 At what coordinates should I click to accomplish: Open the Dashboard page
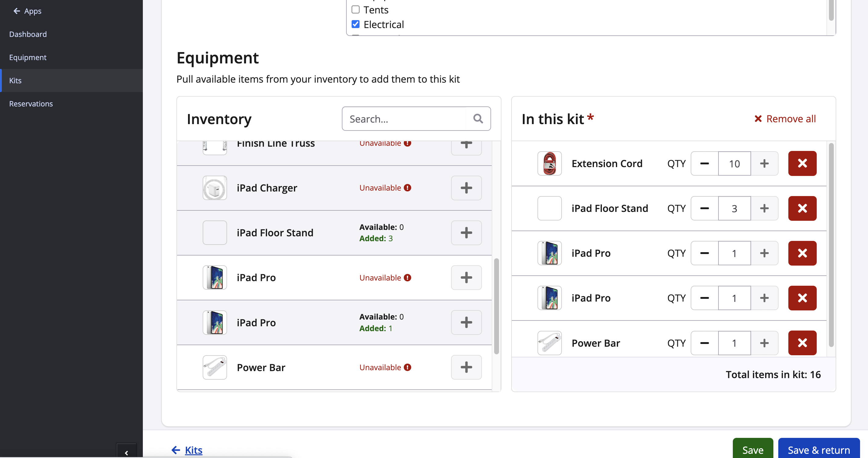tap(28, 34)
